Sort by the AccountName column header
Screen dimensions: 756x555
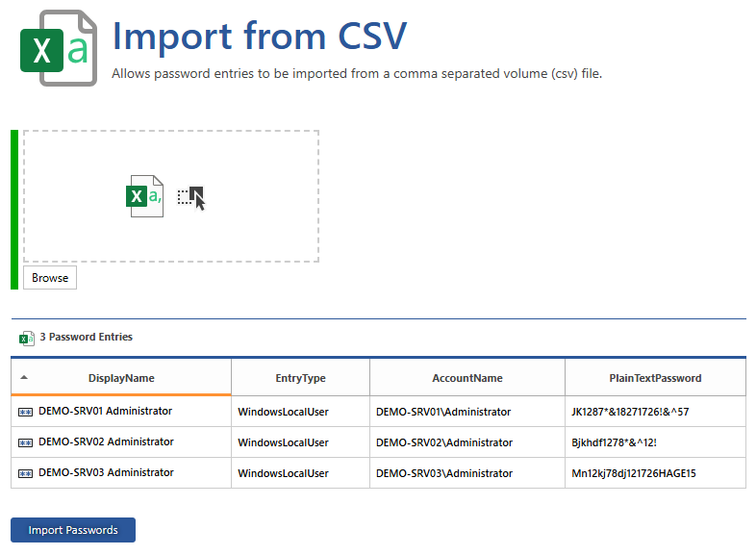(466, 378)
